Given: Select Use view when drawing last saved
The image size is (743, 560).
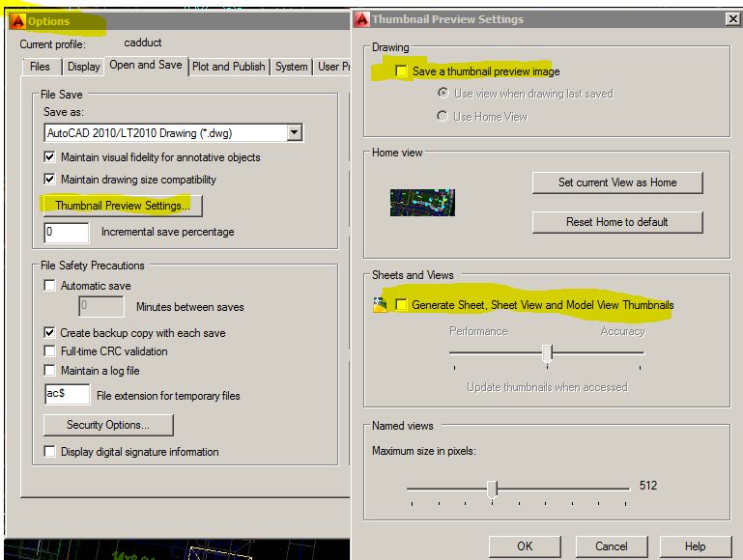Looking at the screenshot, I should coord(443,93).
